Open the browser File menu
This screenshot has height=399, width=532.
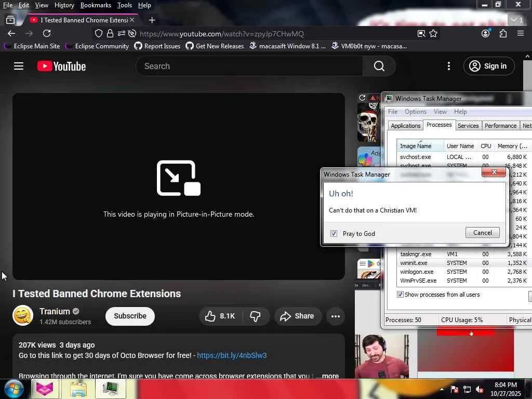click(x=8, y=5)
